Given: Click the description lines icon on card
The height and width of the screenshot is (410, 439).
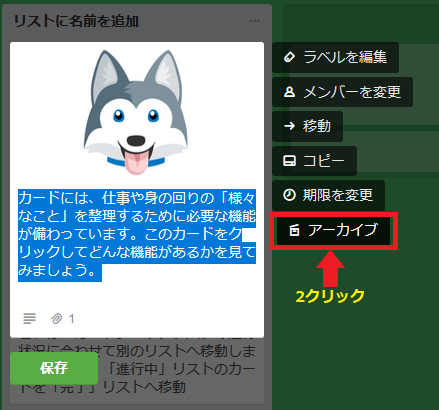Looking at the screenshot, I should tap(29, 318).
